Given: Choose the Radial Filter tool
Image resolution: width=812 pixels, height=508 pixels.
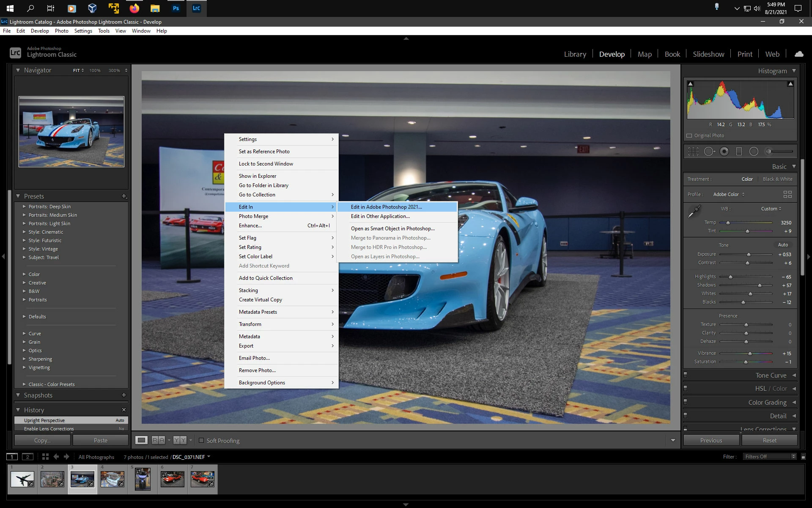Looking at the screenshot, I should [754, 152].
